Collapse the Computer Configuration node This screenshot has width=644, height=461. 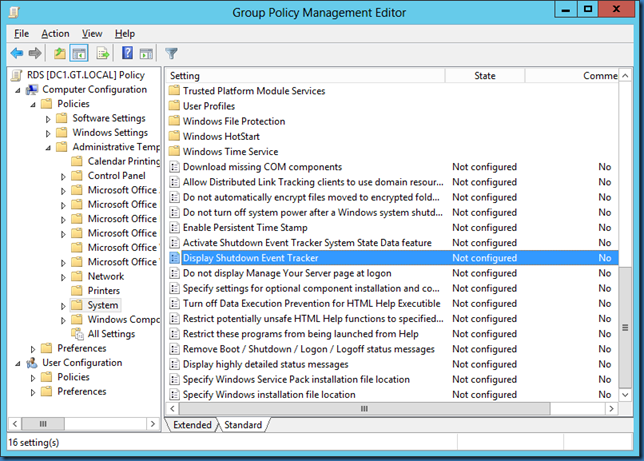[x=18, y=90]
